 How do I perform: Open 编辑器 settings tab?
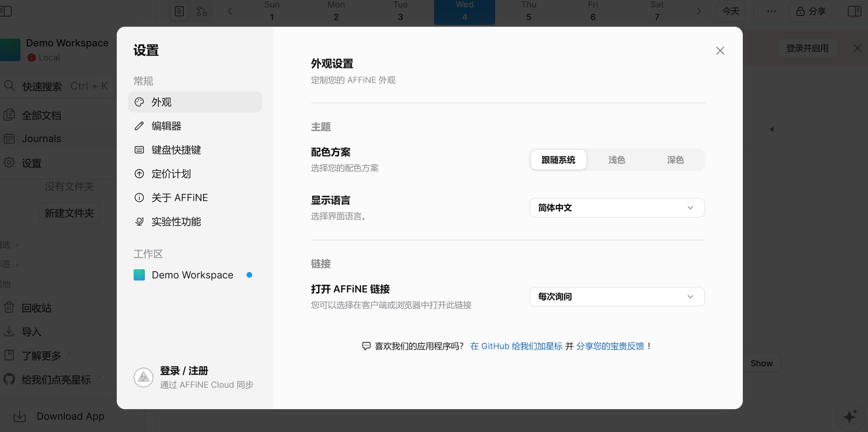[166, 126]
